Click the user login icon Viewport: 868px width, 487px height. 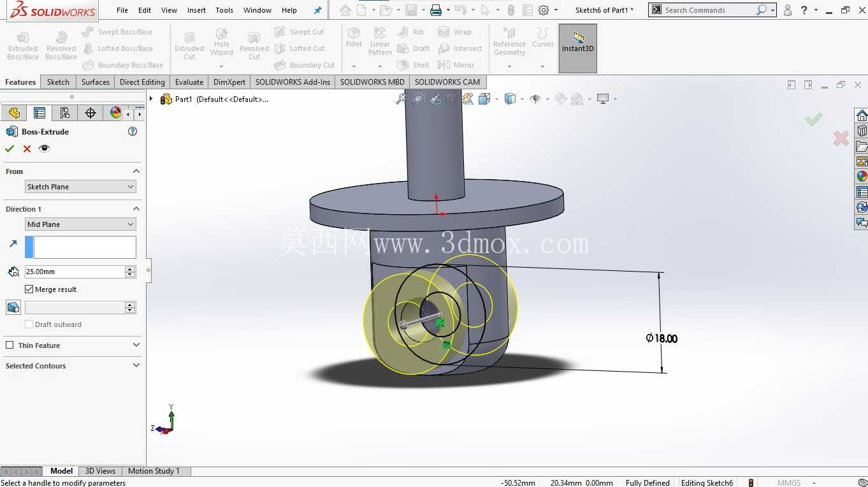[x=788, y=10]
